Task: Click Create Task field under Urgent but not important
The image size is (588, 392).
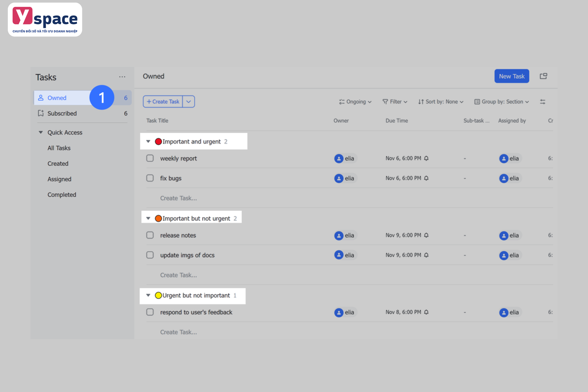Action: pyautogui.click(x=179, y=332)
